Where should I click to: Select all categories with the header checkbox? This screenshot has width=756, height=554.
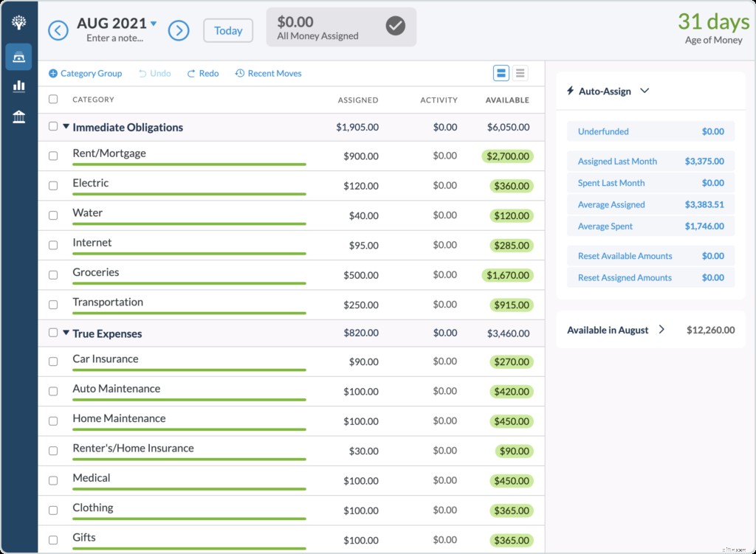52,99
